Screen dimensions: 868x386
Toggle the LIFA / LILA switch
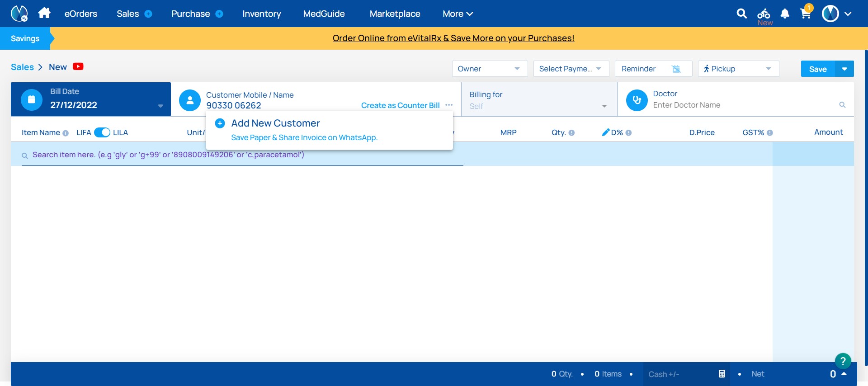(x=102, y=132)
